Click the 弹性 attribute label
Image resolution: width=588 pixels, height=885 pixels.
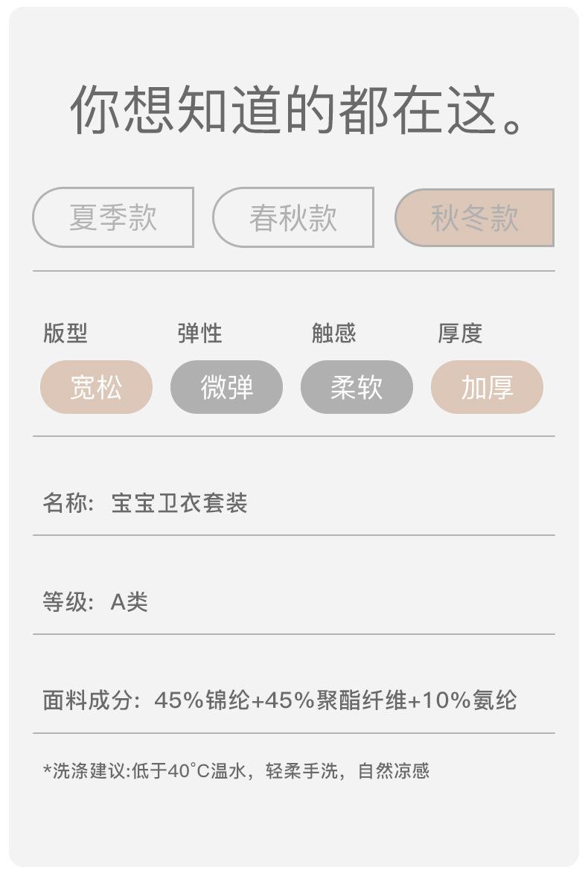point(199,333)
